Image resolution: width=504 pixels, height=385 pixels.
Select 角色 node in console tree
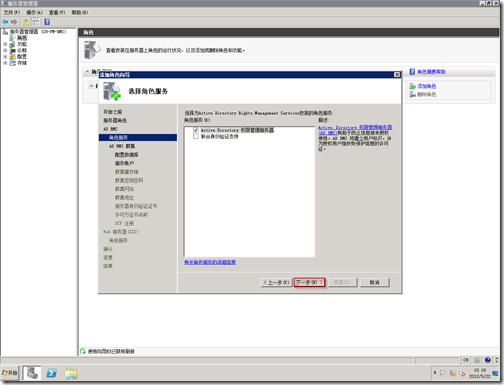click(22, 38)
